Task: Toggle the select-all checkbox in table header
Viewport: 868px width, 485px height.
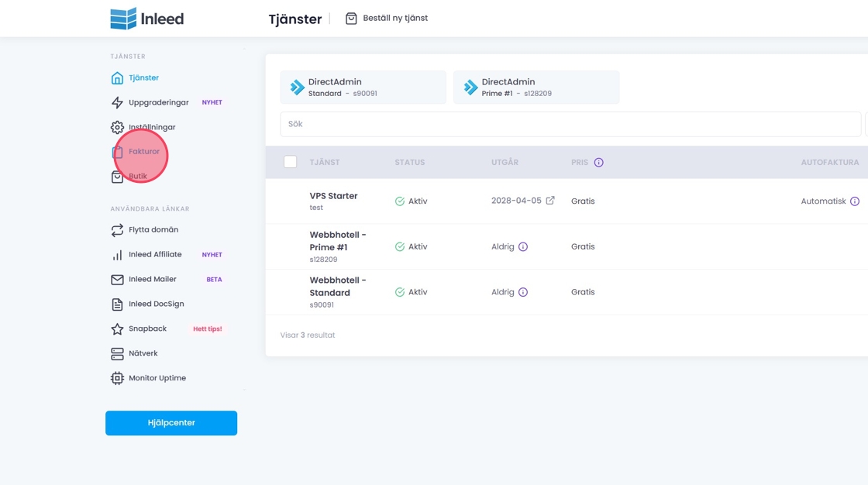Action: click(291, 162)
